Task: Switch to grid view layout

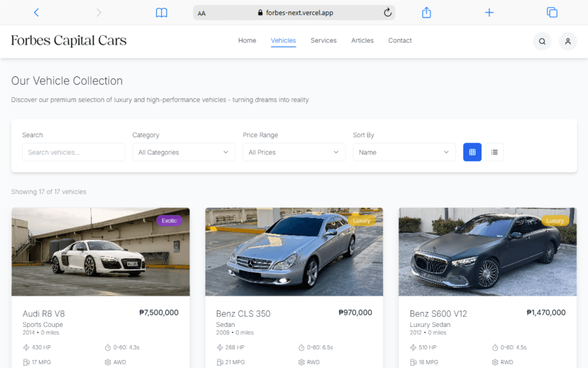Action: pos(472,152)
